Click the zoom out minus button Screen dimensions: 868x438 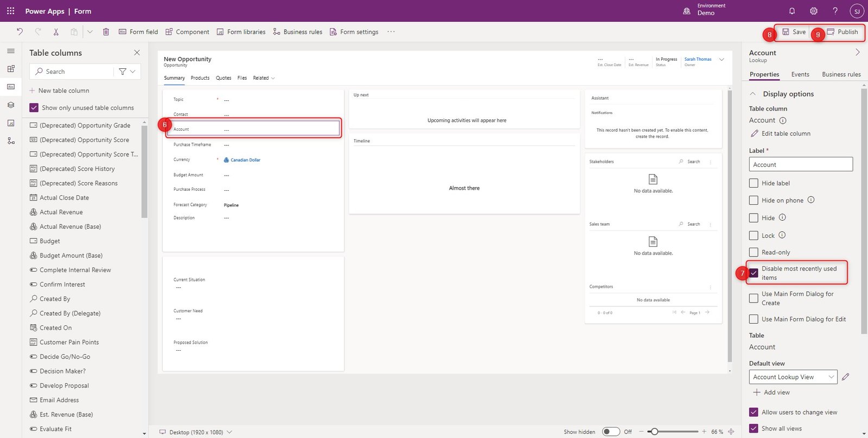641,432
